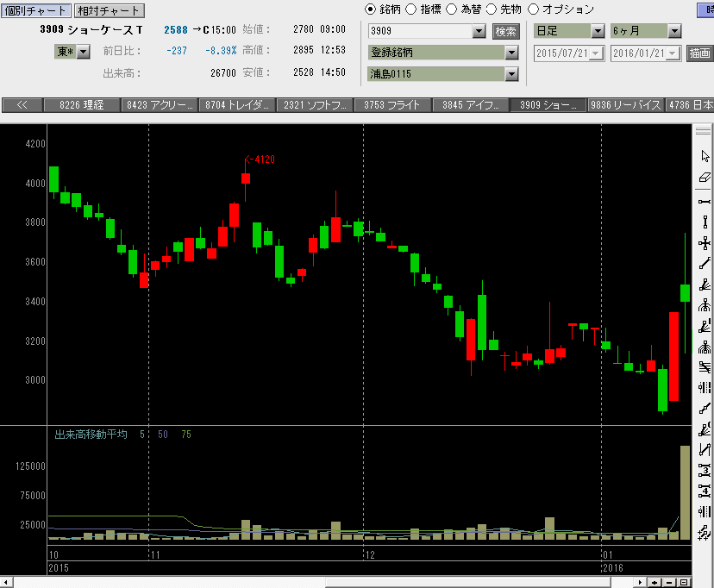The height and width of the screenshot is (588, 714).
Task: Open the 日足 timeframe dropdown
Action: click(598, 31)
